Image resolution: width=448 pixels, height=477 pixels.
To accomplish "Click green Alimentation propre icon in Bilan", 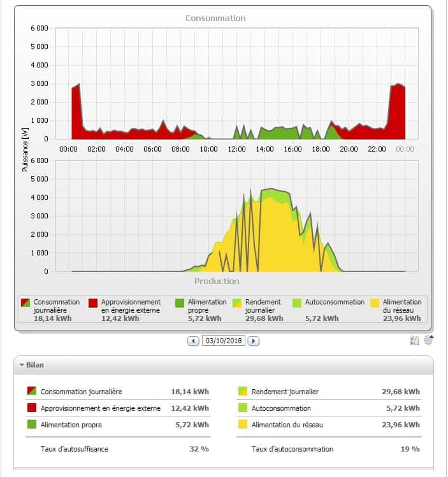I will (x=32, y=425).
